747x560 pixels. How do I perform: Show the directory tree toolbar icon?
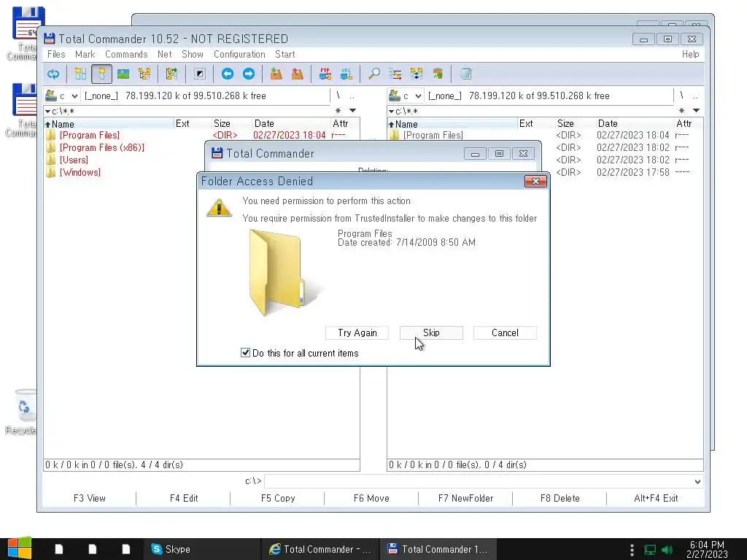144,74
